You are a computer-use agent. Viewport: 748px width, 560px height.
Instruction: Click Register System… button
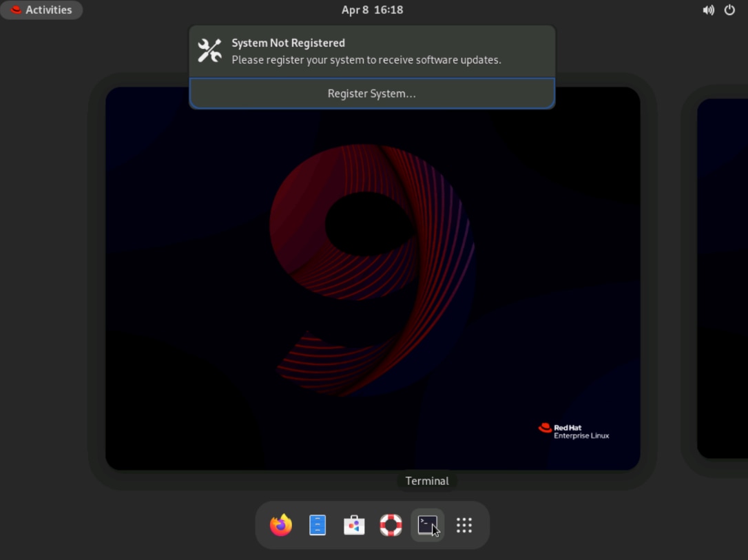[372, 94]
